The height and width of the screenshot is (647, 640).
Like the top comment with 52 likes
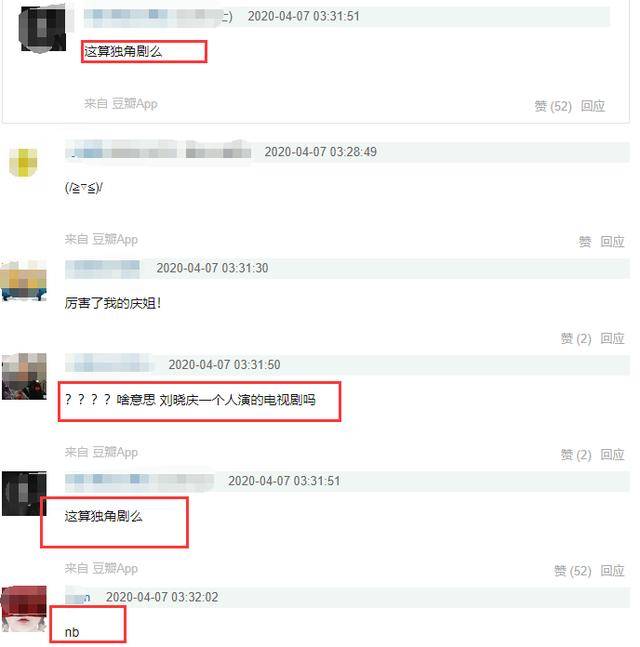click(553, 106)
